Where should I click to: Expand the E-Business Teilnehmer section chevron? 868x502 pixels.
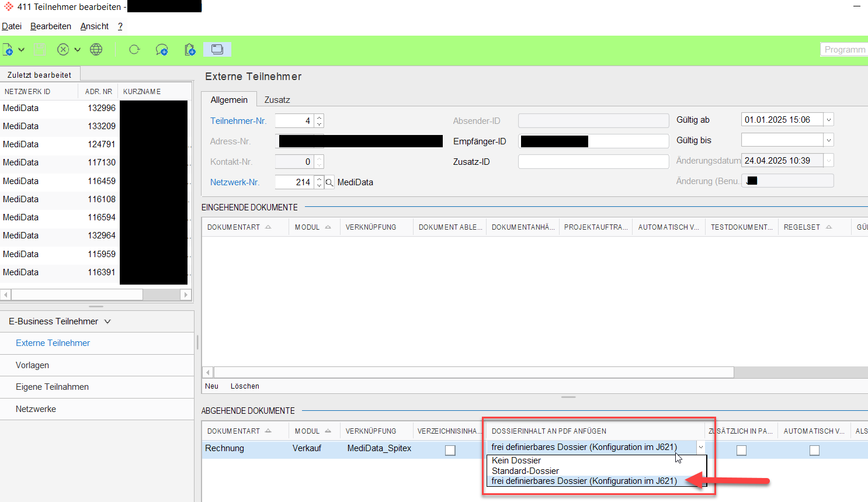107,321
